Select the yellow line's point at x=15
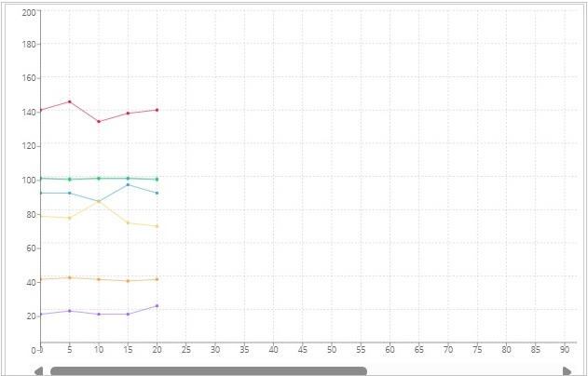Image resolution: width=588 pixels, height=376 pixels. (128, 222)
